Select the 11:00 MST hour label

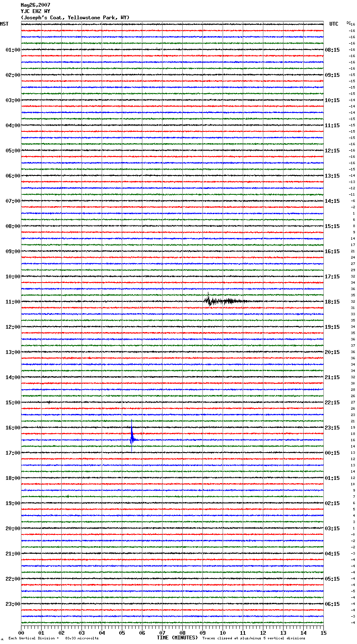[x=13, y=302]
